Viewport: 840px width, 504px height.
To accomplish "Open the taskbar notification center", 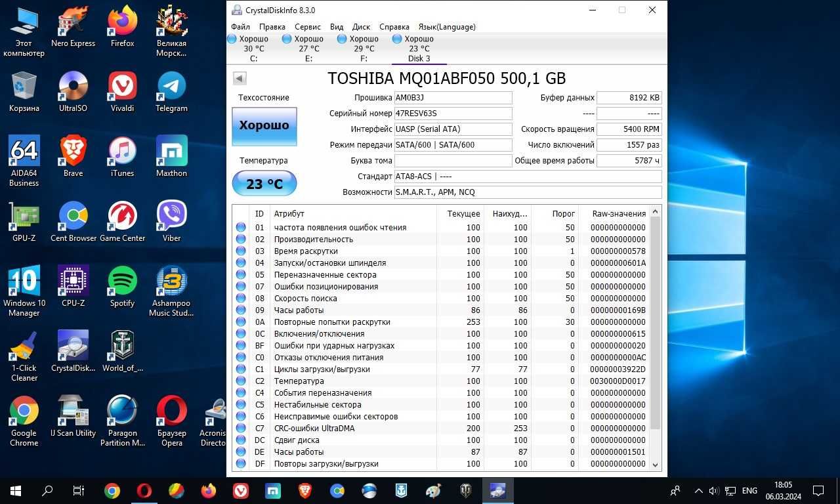I will point(818,490).
